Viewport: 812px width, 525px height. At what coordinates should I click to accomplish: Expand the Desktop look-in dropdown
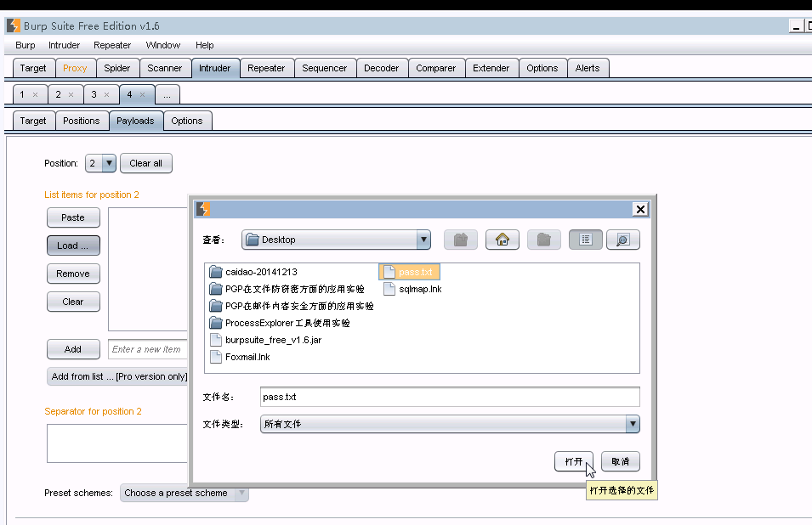pyautogui.click(x=423, y=240)
